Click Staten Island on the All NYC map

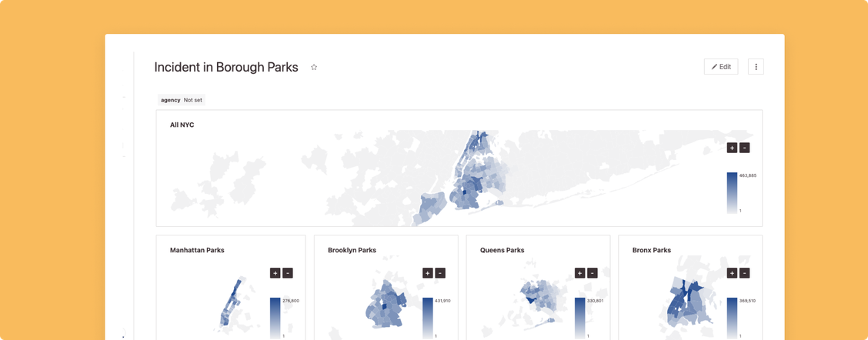(431, 207)
